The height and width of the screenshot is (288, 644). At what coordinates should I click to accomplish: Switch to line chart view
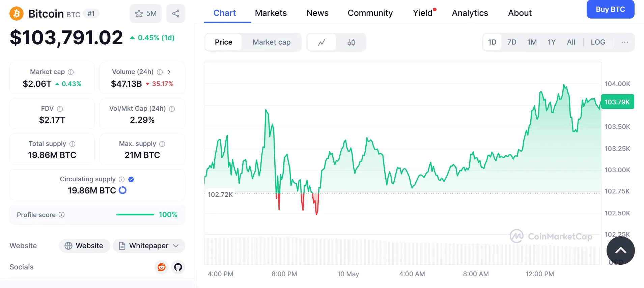tap(321, 42)
